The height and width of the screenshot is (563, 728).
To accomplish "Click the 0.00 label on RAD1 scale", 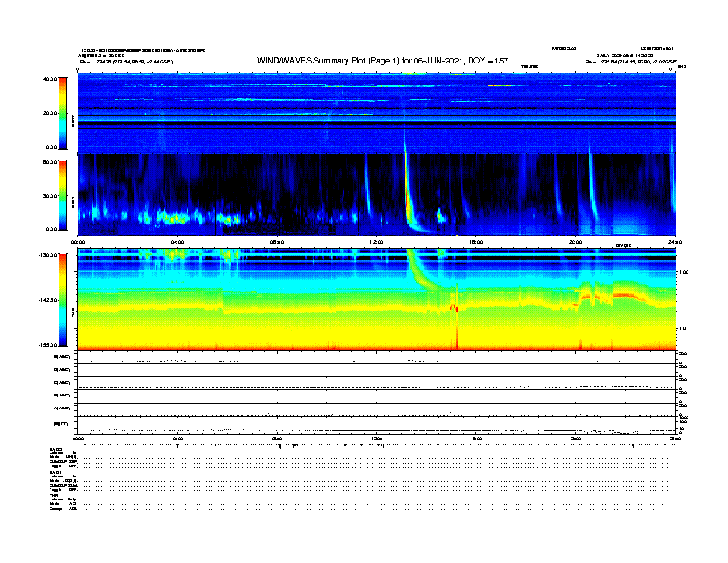I will point(51,229).
